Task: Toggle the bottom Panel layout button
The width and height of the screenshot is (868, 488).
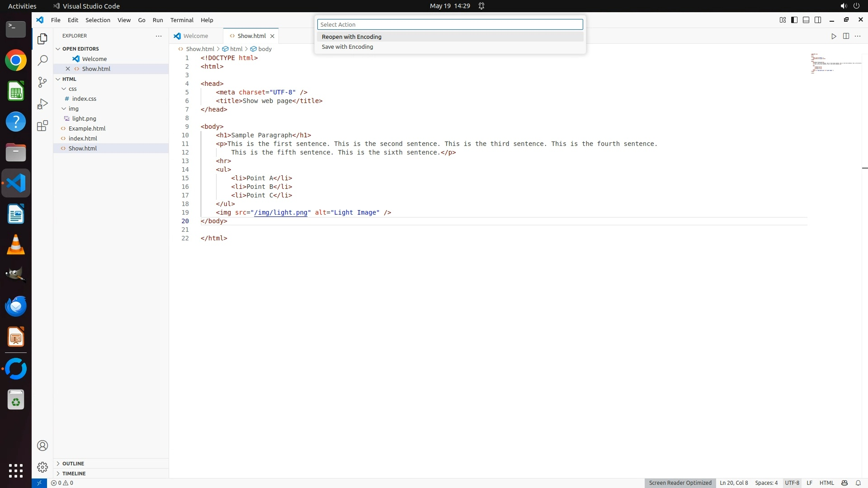Action: pyautogui.click(x=806, y=20)
